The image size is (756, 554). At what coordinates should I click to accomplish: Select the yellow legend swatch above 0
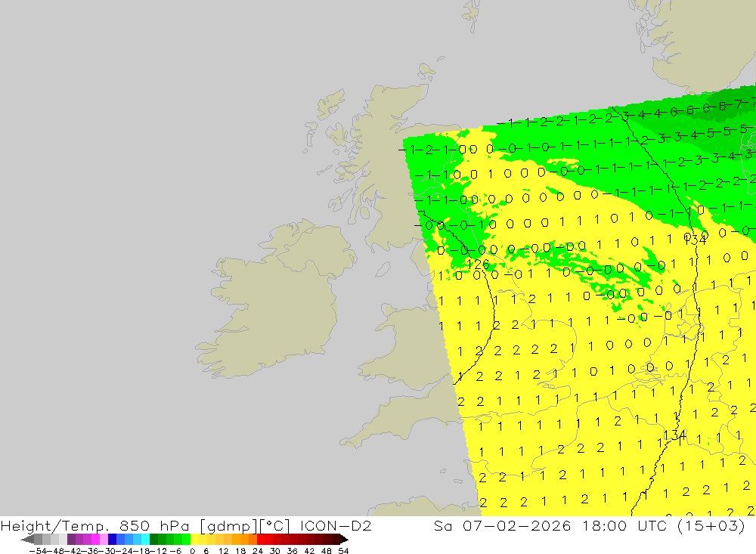(x=195, y=539)
